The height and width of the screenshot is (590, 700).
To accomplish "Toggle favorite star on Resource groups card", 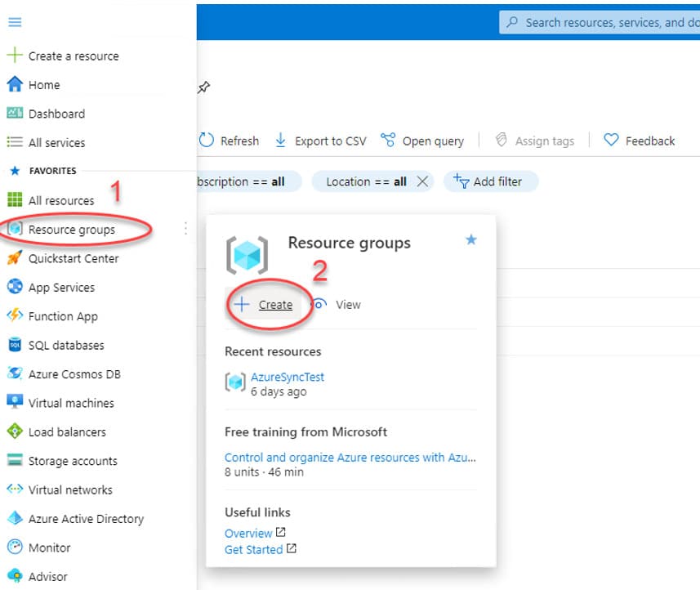I will [471, 240].
